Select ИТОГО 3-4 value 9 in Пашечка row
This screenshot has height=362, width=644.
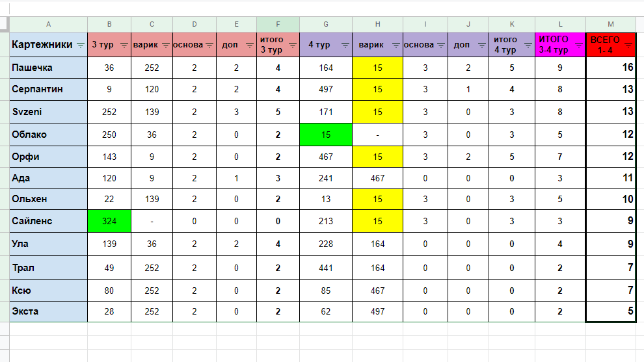pos(560,68)
